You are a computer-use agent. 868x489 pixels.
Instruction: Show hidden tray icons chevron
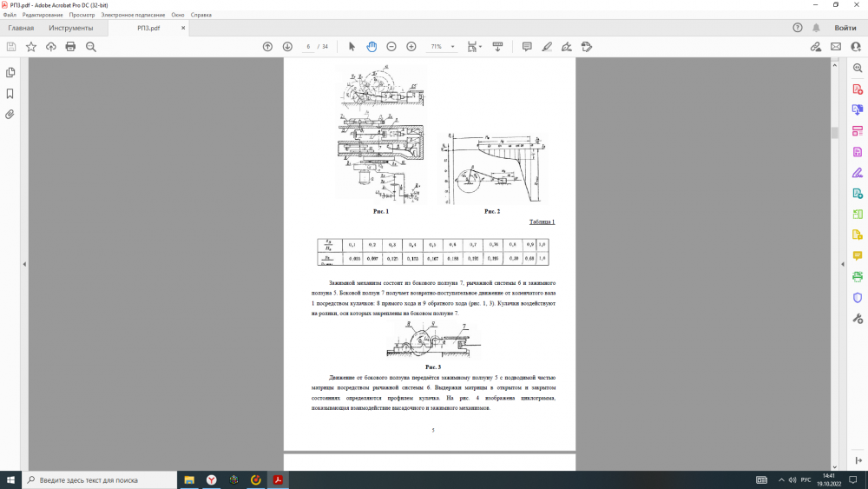pos(781,480)
